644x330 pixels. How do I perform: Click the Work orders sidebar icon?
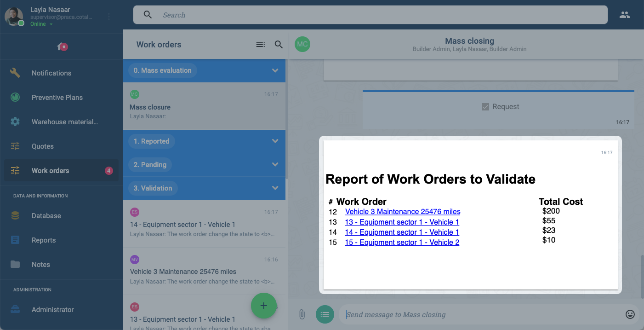[x=15, y=170]
